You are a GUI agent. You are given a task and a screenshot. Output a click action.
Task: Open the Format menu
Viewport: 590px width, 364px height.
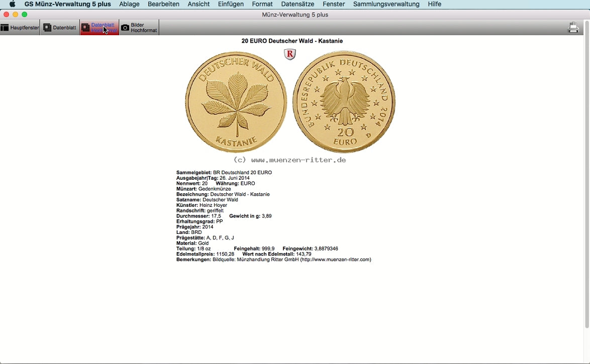262,4
